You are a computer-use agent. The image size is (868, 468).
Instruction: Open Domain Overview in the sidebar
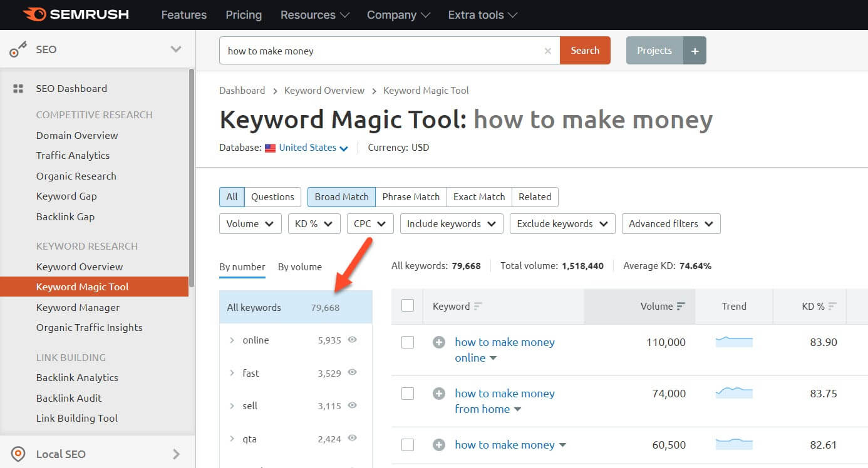click(77, 136)
